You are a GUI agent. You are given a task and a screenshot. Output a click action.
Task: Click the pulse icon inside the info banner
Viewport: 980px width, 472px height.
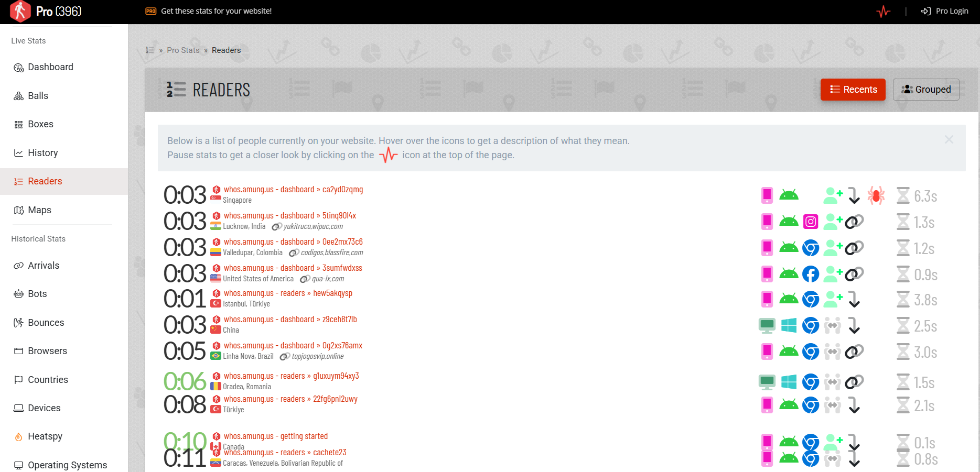[x=389, y=155]
